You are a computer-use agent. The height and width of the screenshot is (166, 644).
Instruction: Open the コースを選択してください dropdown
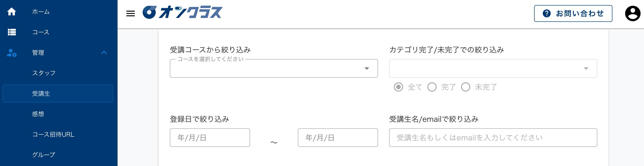tap(273, 68)
